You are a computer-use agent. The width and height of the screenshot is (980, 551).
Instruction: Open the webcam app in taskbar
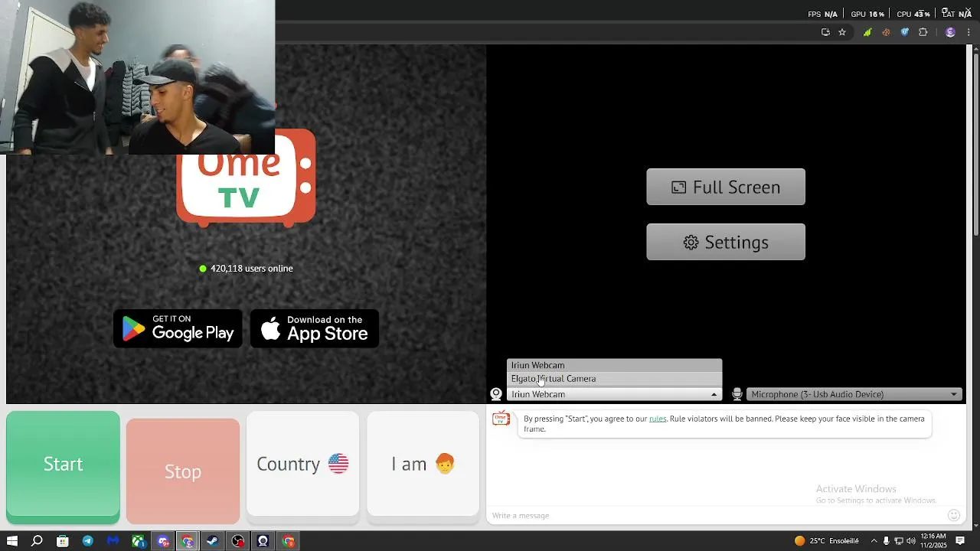click(263, 541)
